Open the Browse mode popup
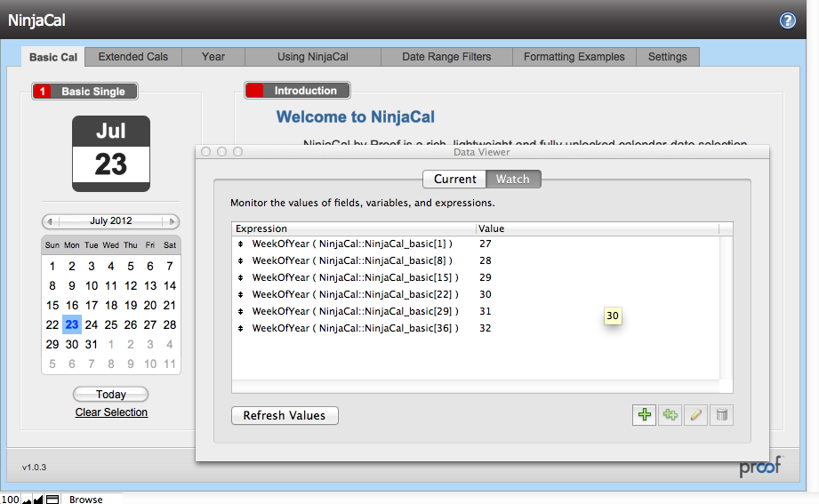819x504 pixels. 86,500
